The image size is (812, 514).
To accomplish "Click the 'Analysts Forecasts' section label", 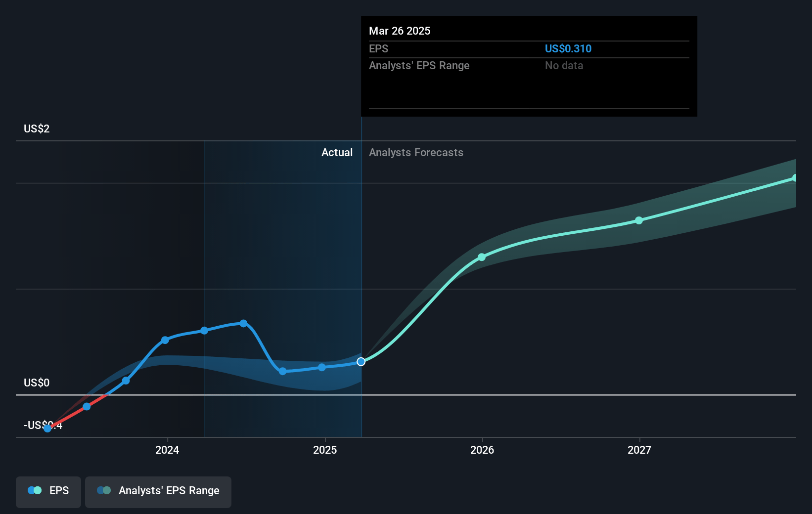I will [x=416, y=152].
